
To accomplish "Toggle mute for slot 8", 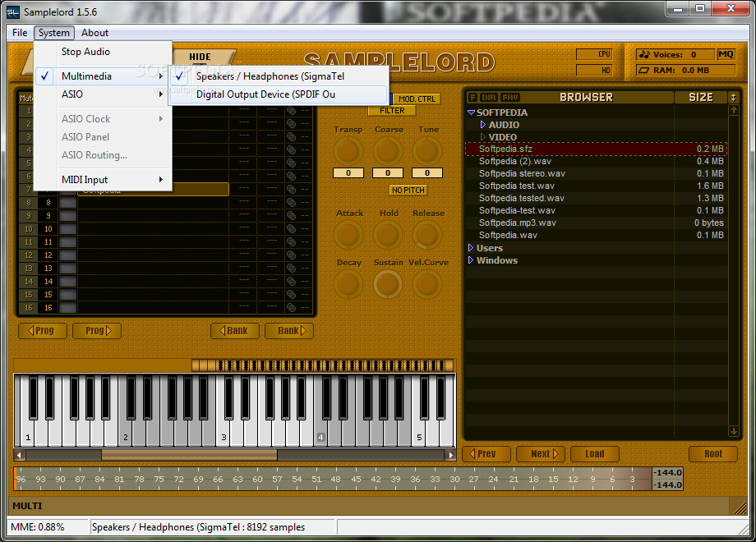I will 29,202.
